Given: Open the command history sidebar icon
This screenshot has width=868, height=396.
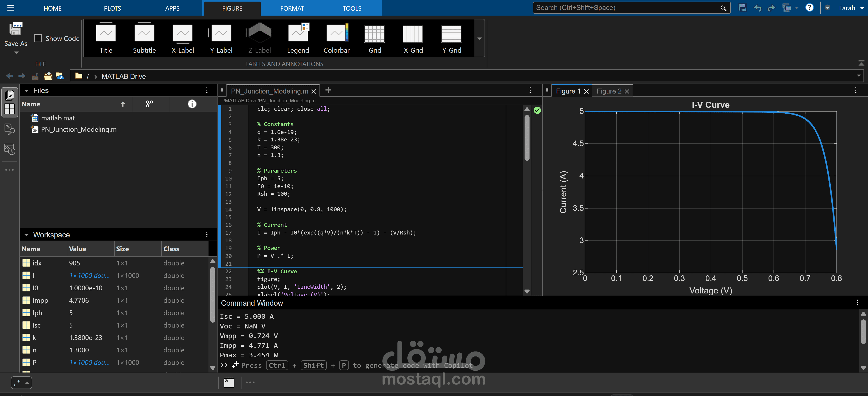Looking at the screenshot, I should coord(9,149).
